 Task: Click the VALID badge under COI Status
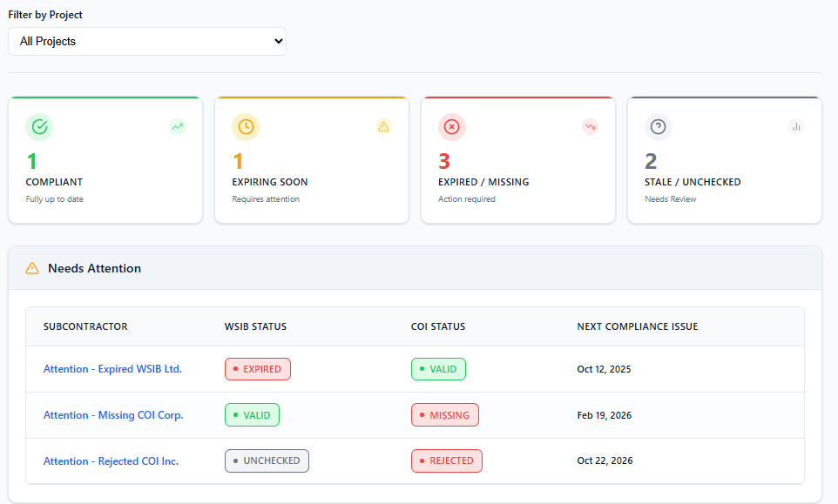coord(438,368)
